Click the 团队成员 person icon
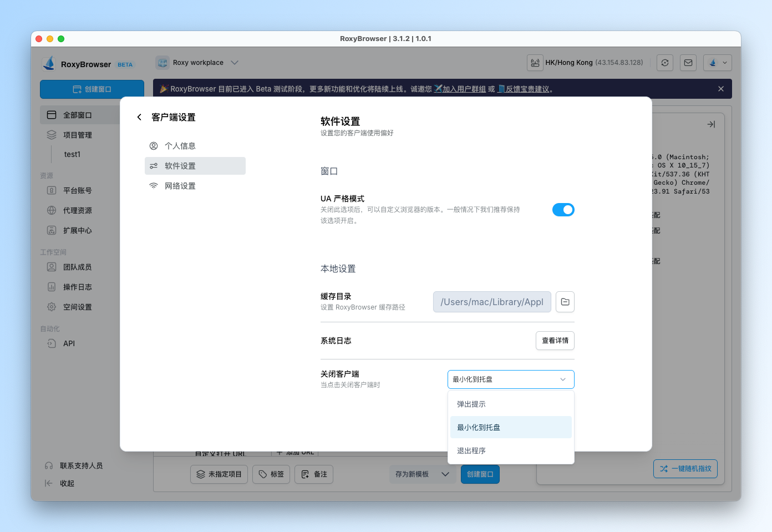 [52, 267]
